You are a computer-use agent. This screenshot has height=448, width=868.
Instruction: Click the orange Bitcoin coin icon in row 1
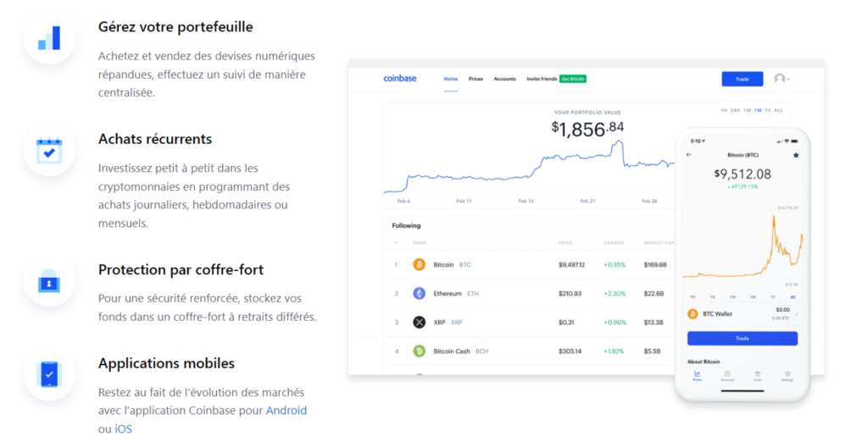click(419, 265)
